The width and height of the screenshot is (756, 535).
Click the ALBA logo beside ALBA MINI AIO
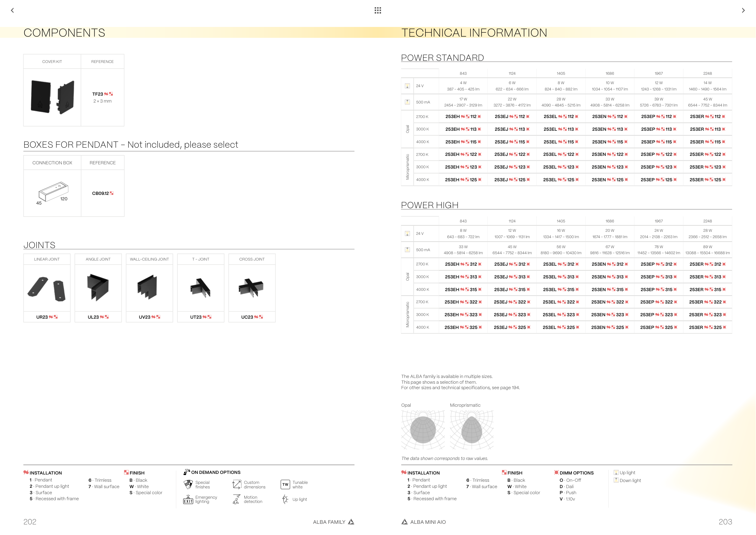pyautogui.click(x=405, y=522)
